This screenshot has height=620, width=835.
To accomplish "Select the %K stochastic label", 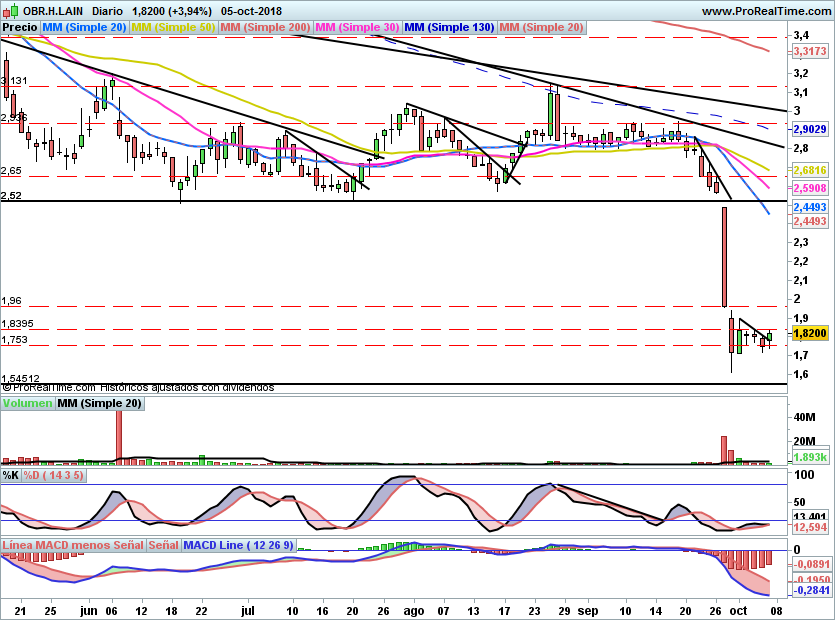I will [x=11, y=475].
